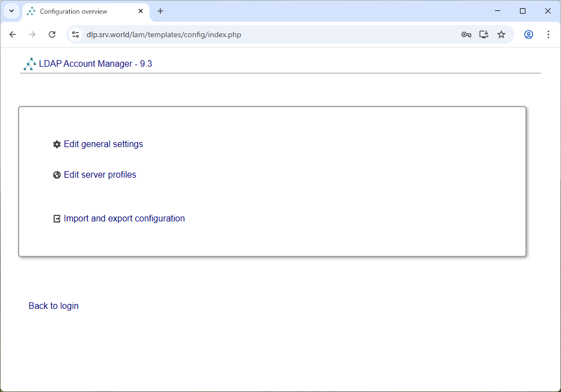Click the globe icon beside Edit server profiles
The height and width of the screenshot is (392, 561).
click(57, 174)
